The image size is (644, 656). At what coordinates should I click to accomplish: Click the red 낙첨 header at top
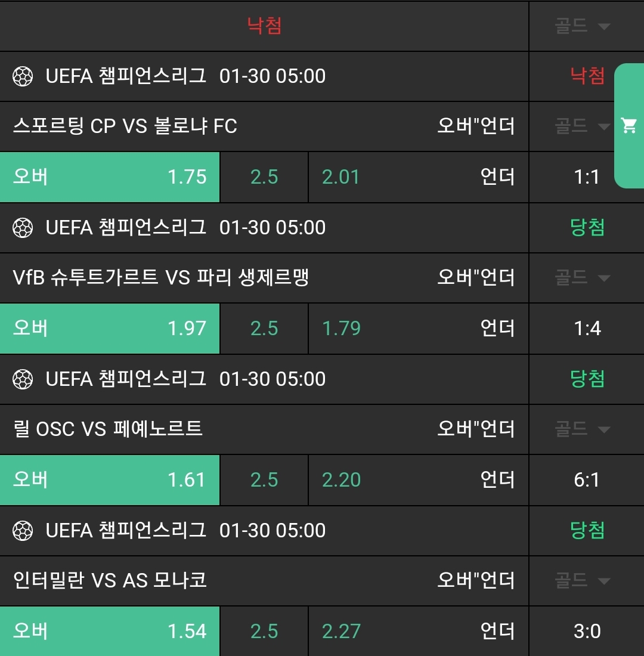[264, 26]
